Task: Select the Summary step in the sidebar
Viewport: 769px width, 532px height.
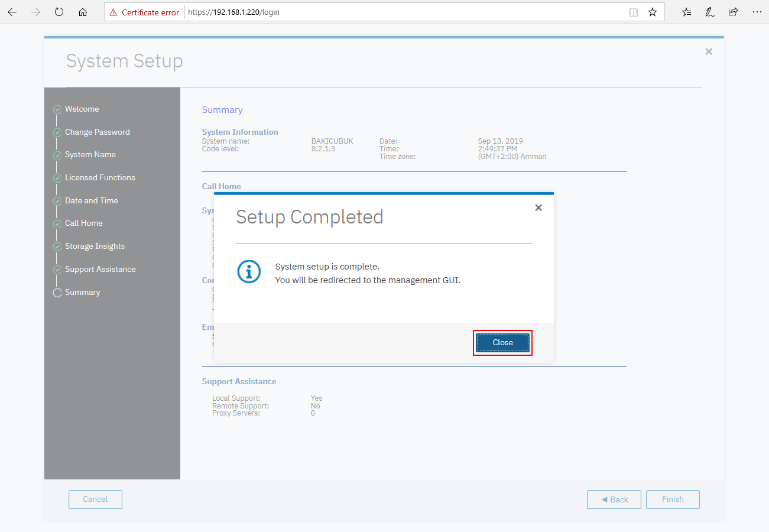Action: (x=83, y=293)
